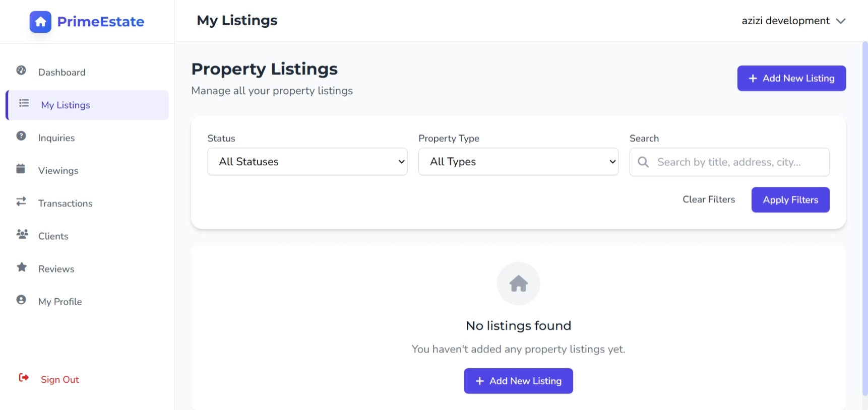This screenshot has width=868, height=410.
Task: Go to the Transactions page
Action: [x=66, y=203]
